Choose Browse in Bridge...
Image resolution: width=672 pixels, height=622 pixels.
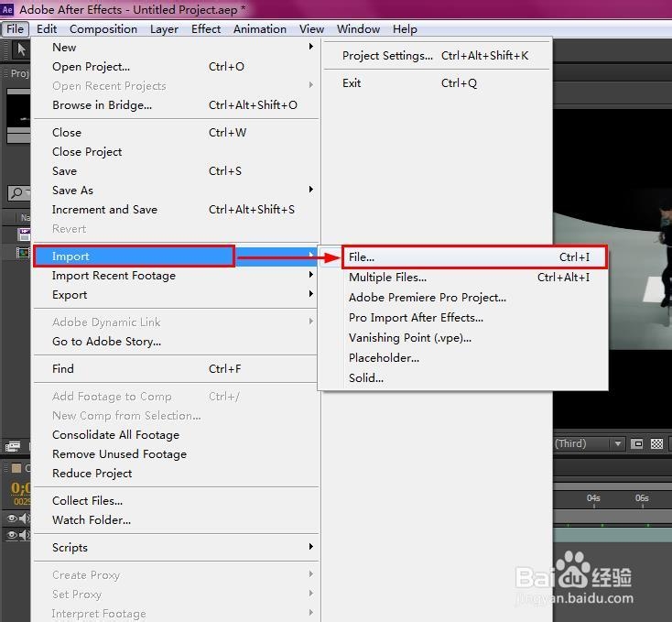[x=176, y=105]
